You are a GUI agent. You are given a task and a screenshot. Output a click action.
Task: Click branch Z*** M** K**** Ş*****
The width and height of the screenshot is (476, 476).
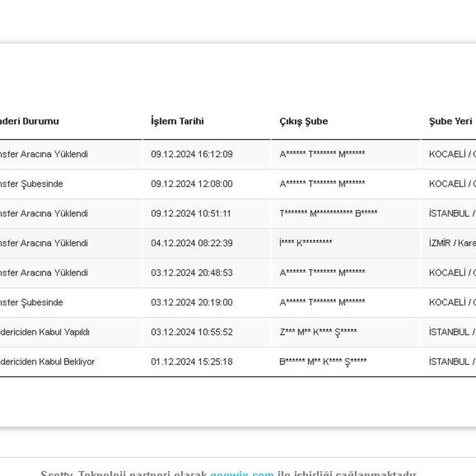click(318, 332)
